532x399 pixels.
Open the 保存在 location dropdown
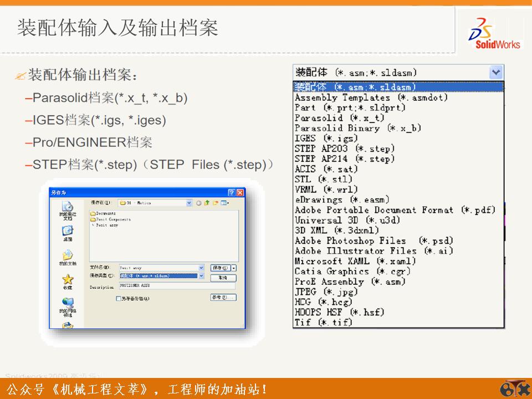click(x=189, y=203)
